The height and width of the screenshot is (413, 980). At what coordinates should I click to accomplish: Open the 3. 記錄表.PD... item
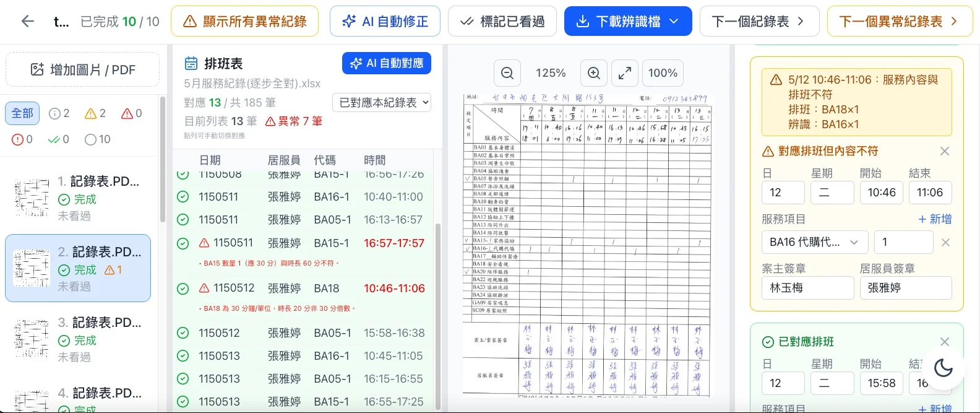click(x=78, y=339)
